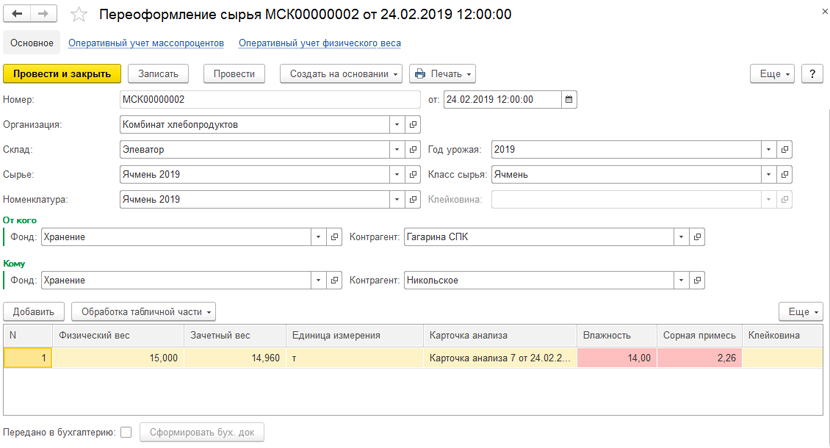Viewport: 830px width, 448px height.
Task: Open Оперативный учет массопроцентов link
Action: 146,43
